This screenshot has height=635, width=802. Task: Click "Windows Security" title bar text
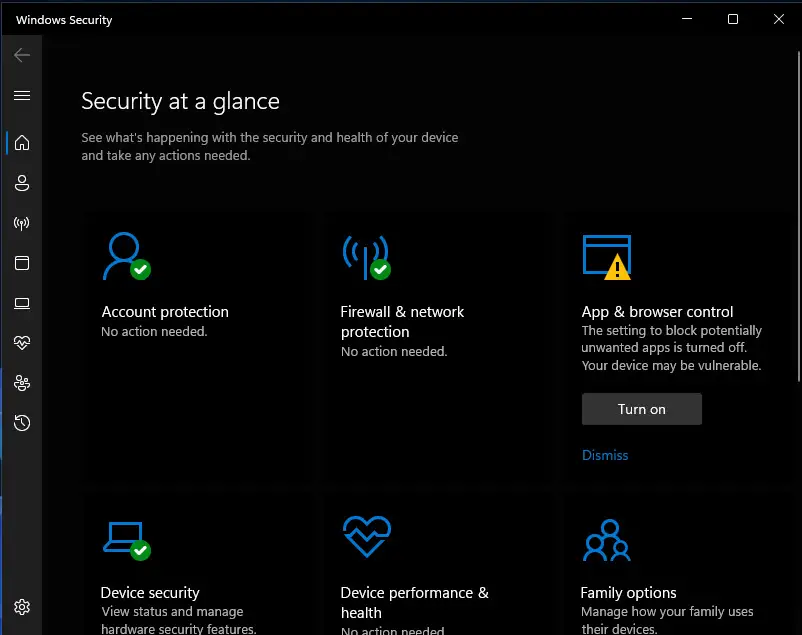point(64,20)
